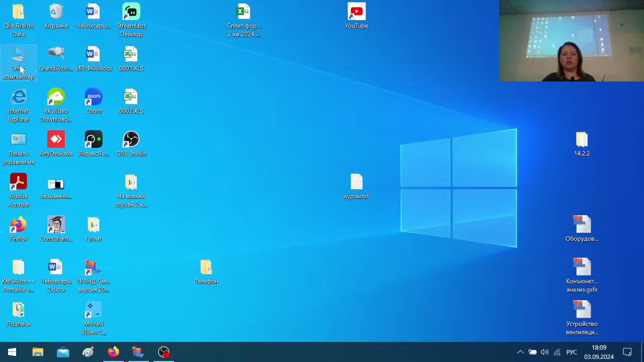Open the clock showing 18:09
Screen dimensions: 644x362
pos(599,352)
